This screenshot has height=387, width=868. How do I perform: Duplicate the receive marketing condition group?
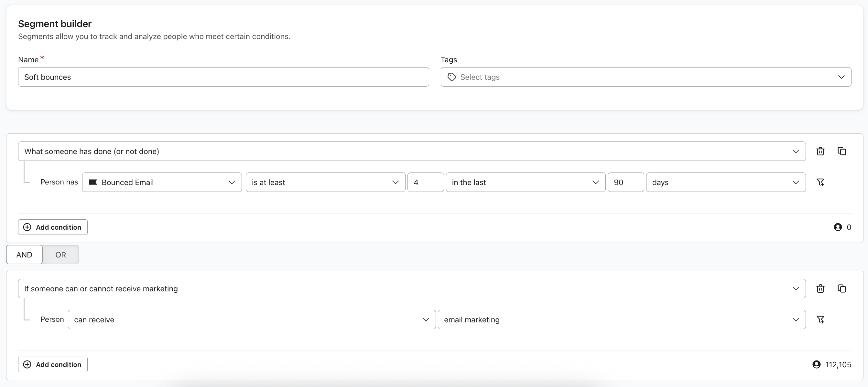click(x=841, y=289)
